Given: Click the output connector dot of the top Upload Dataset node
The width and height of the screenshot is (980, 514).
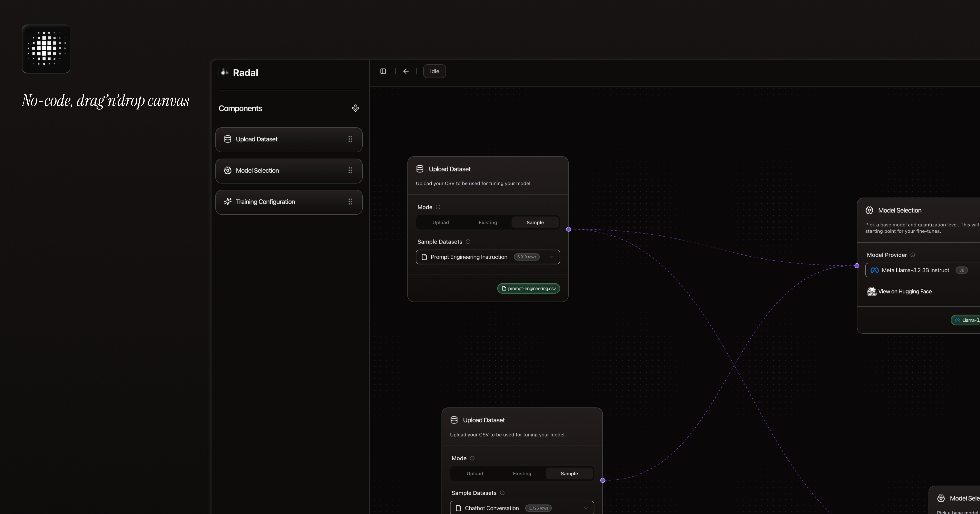Looking at the screenshot, I should [x=568, y=229].
